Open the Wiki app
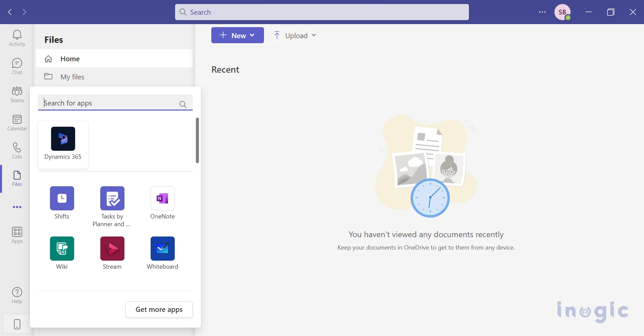Screen dimensions: 644x336 (62, 253)
